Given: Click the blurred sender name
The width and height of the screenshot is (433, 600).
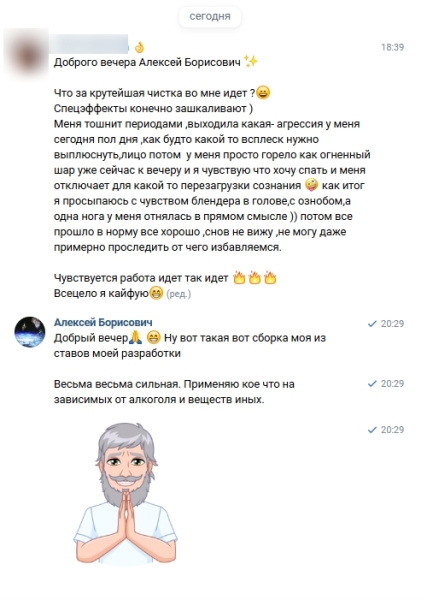Looking at the screenshot, I should (90, 44).
